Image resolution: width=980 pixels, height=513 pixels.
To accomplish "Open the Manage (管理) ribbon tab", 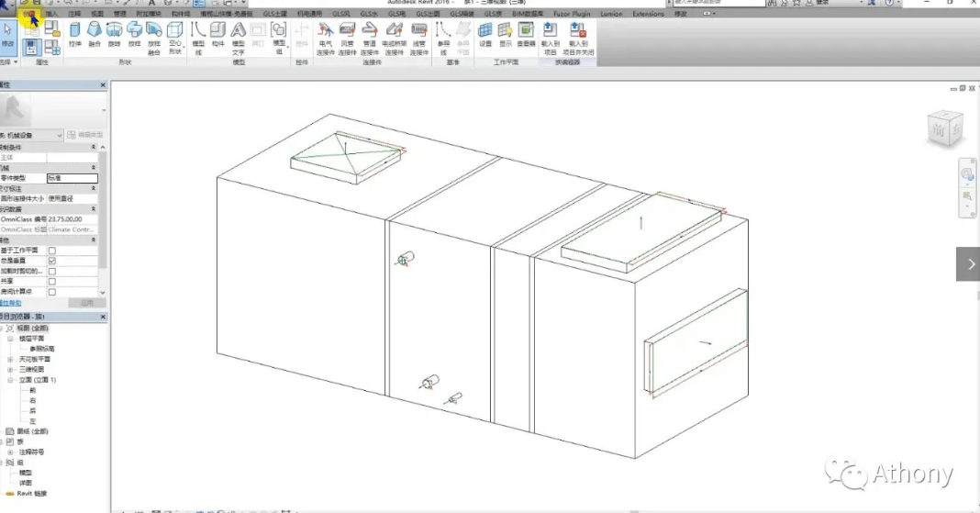I will click(120, 13).
